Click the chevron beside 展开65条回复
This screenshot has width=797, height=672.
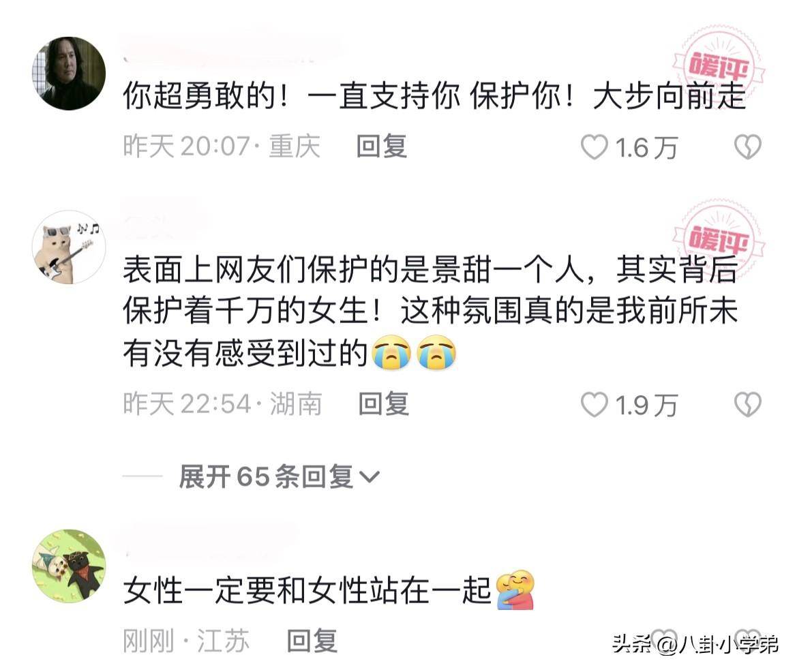pos(369,477)
